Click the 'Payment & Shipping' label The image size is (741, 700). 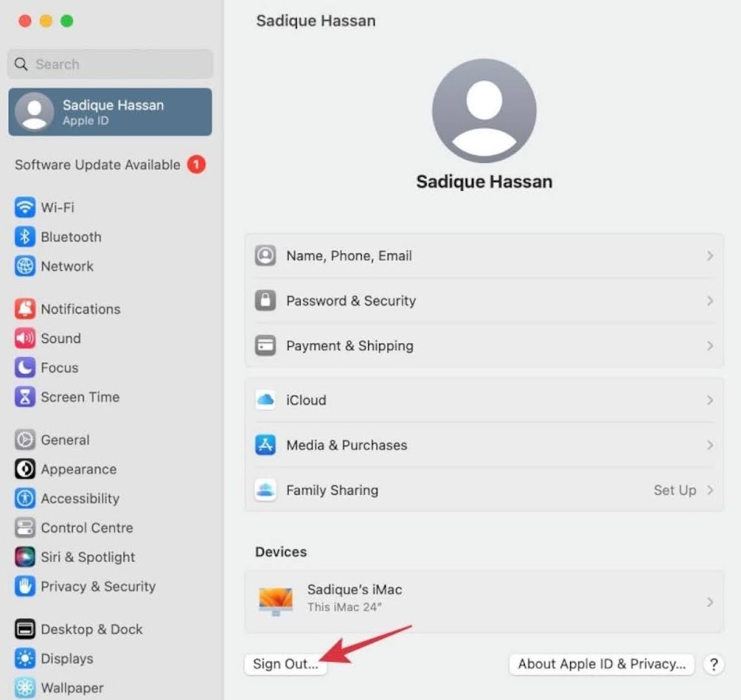pos(350,345)
